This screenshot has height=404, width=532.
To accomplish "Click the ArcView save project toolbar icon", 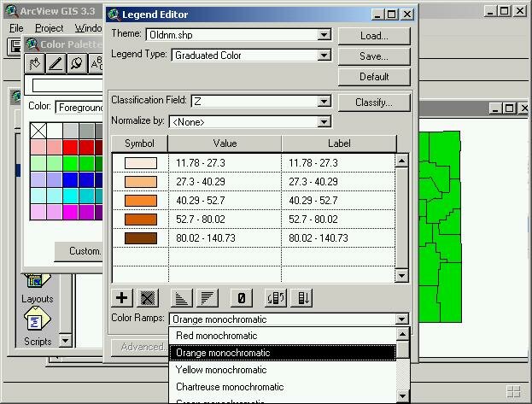I will coord(15,46).
